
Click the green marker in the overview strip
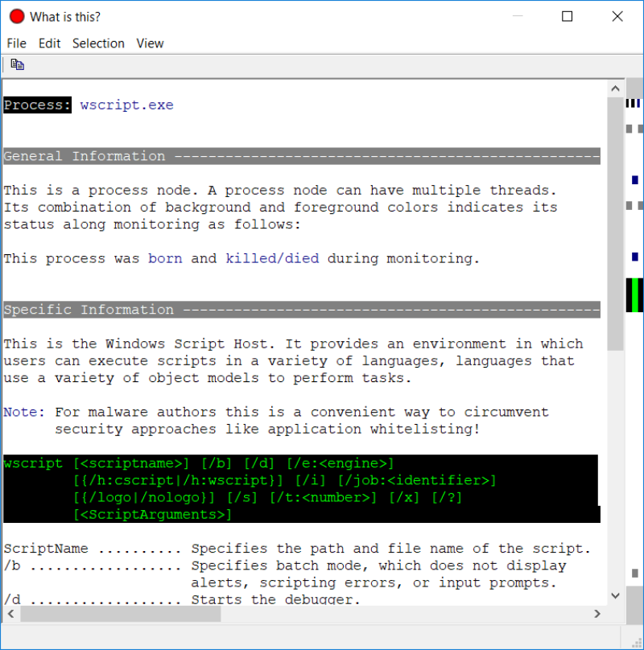635,294
